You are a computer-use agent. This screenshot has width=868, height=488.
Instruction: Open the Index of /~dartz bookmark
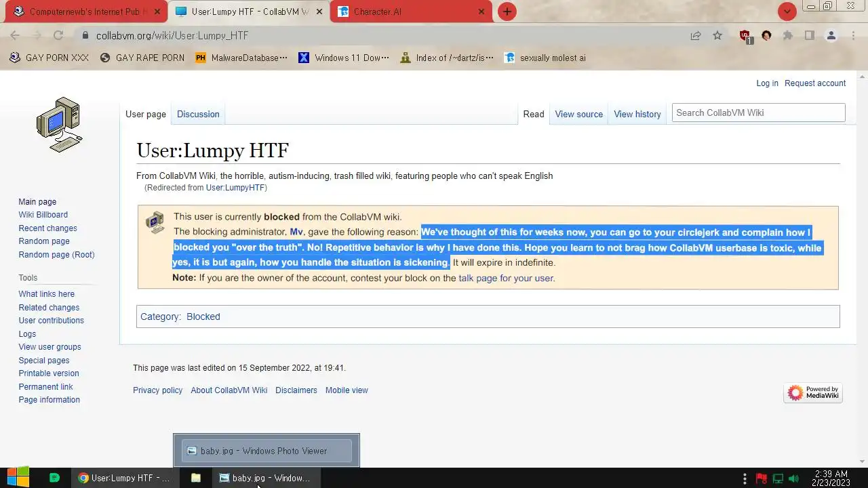click(447, 58)
